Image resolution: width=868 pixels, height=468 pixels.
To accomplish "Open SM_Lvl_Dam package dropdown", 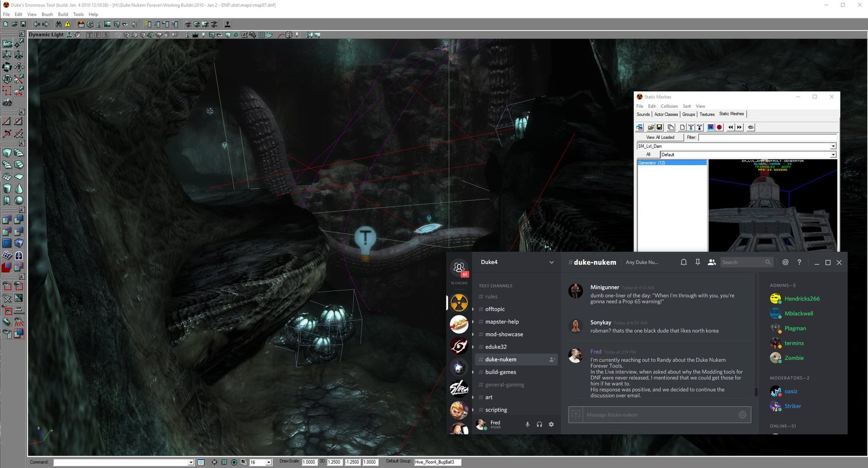I will 833,146.
